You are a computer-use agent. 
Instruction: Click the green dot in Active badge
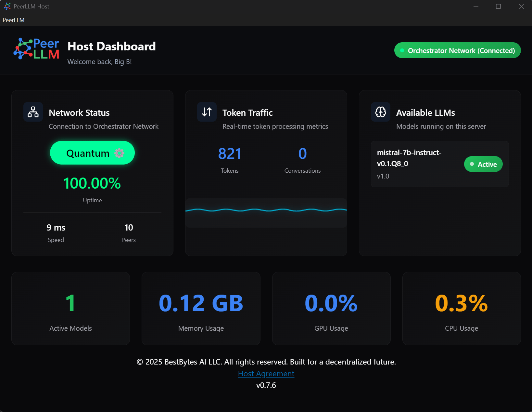(x=472, y=164)
